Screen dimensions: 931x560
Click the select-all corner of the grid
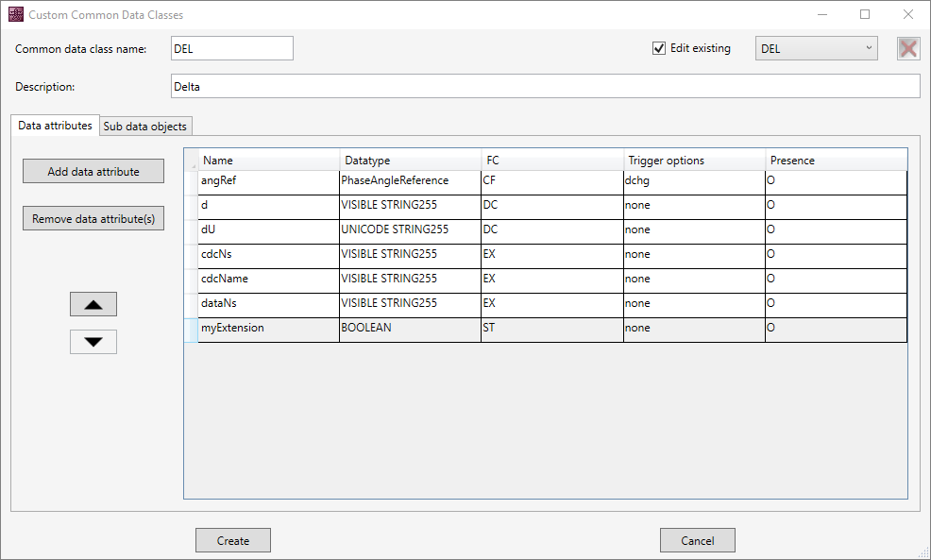pyautogui.click(x=191, y=161)
